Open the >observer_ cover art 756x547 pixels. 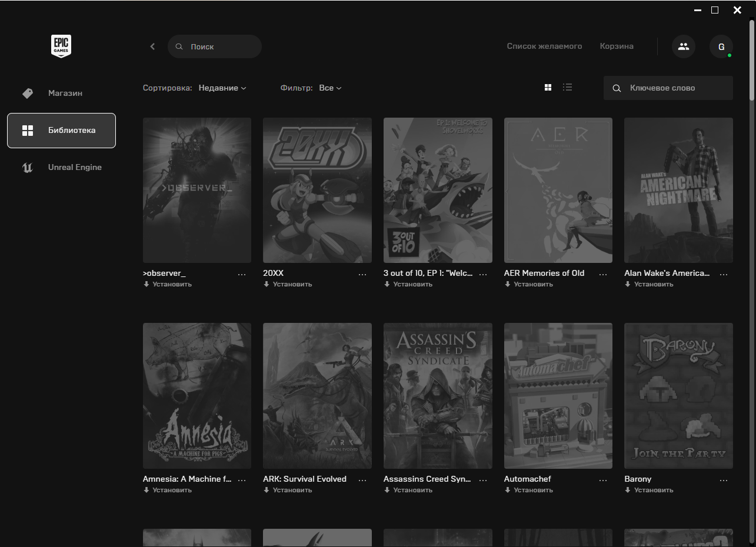tap(197, 190)
